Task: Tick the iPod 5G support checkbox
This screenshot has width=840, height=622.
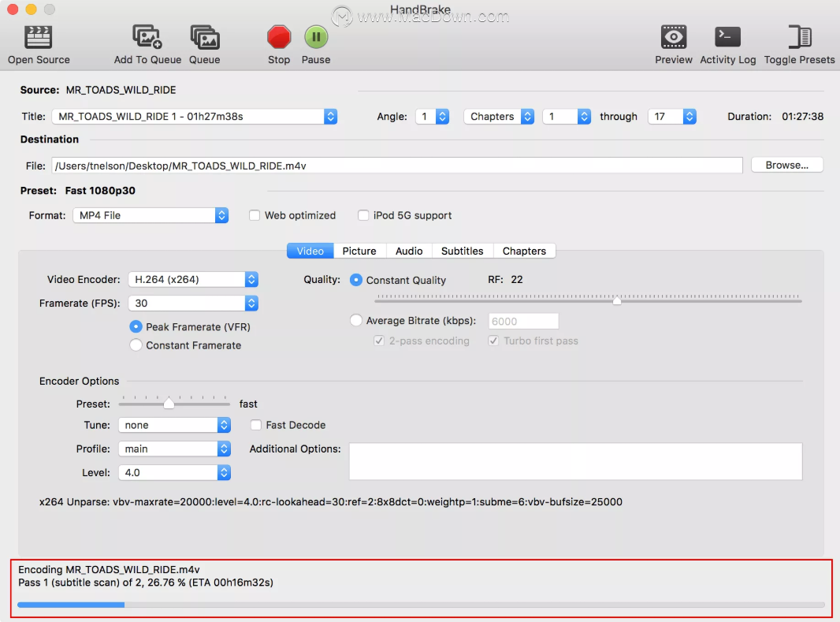Action: point(363,215)
